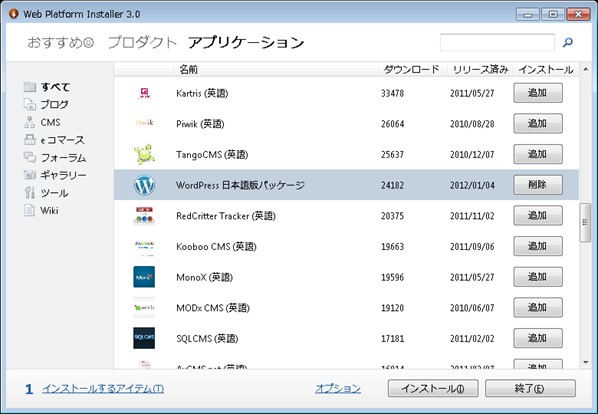Click the フォーラム category icon

click(30, 157)
